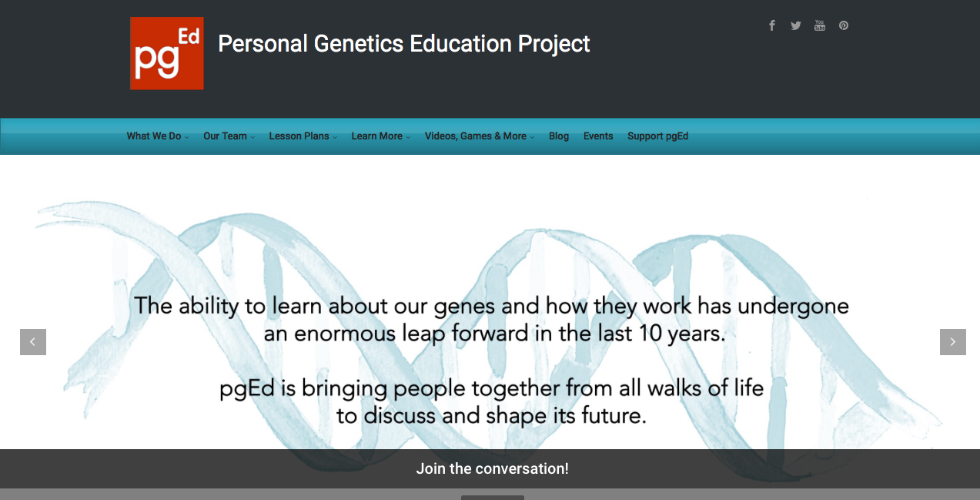Expand Videos, Games & More menu
Image resolution: width=980 pixels, height=500 pixels.
479,136
